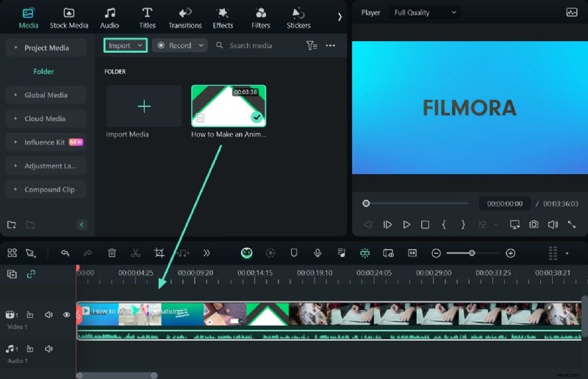Toggle visibility eye on Video 1 track

coord(66,315)
